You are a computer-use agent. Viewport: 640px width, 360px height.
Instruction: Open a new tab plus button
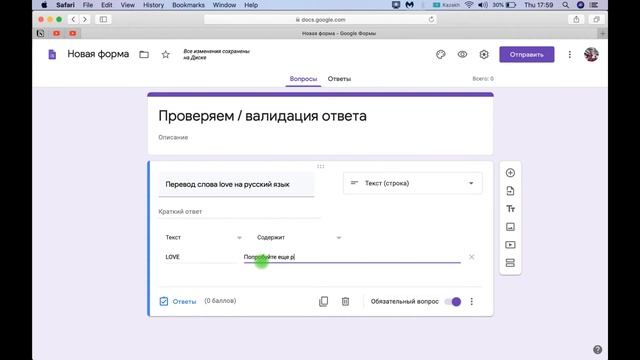pyautogui.click(x=602, y=33)
